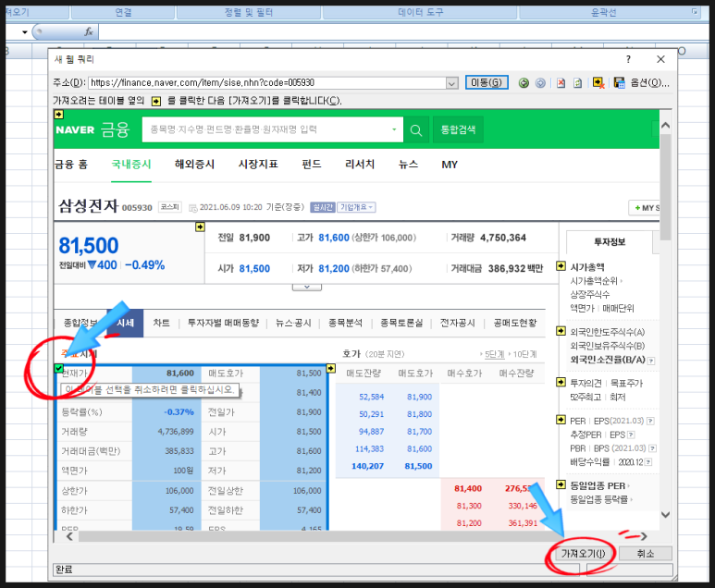
Task: Select the 시가총액 table yellow arrow
Action: 561,266
